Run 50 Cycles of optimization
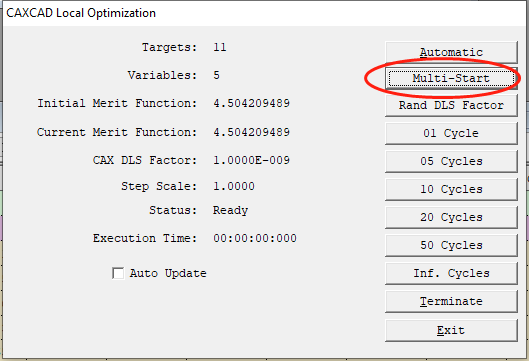The height and width of the screenshot is (361, 529). [x=451, y=245]
